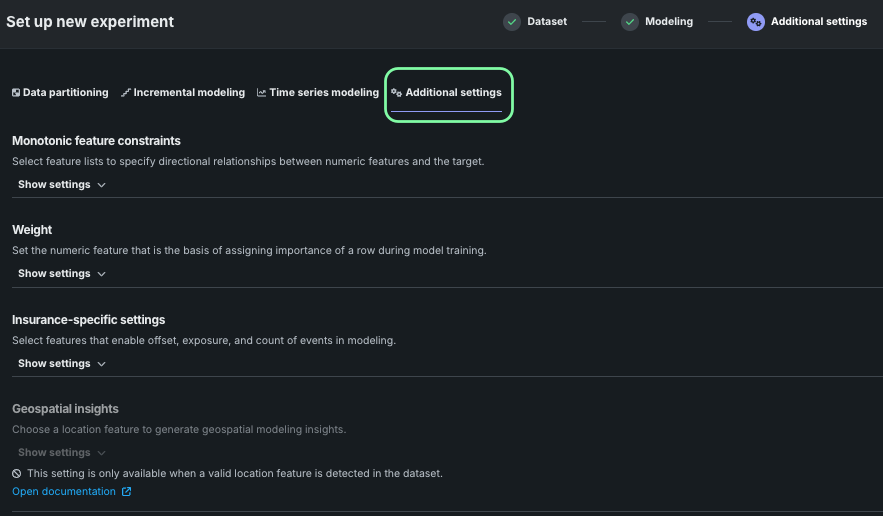Image resolution: width=883 pixels, height=516 pixels.
Task: Expand Show settings under Insurance-specific settings
Action: click(62, 364)
